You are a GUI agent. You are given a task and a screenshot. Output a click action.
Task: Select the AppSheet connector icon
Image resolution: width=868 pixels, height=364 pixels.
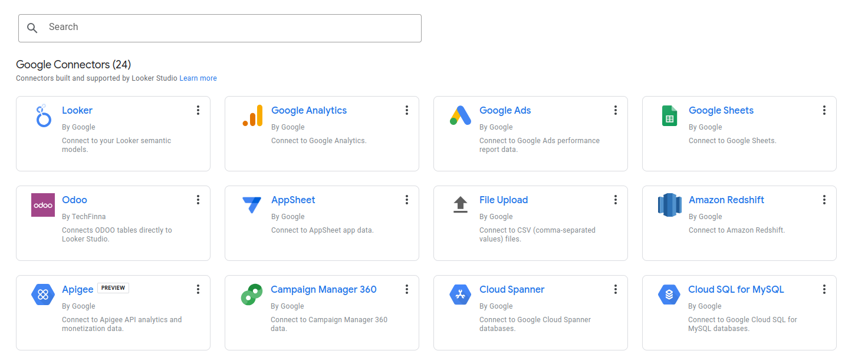pos(252,205)
